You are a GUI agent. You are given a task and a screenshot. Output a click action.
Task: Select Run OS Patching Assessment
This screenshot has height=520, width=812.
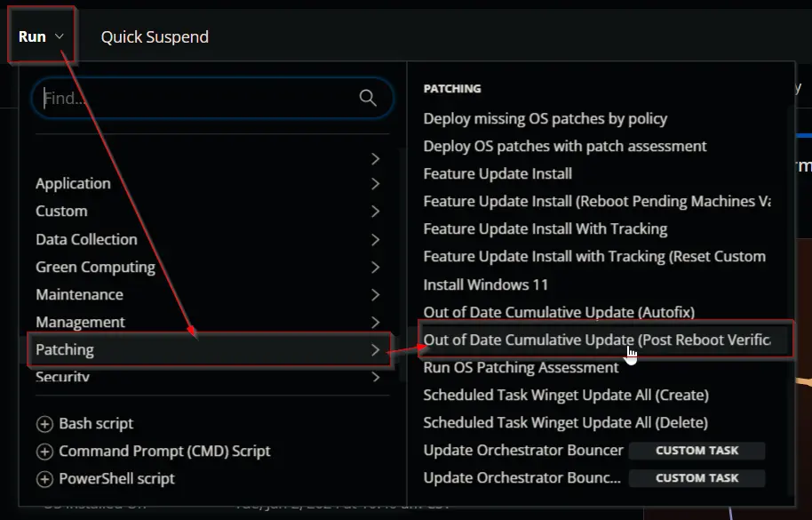click(x=521, y=367)
